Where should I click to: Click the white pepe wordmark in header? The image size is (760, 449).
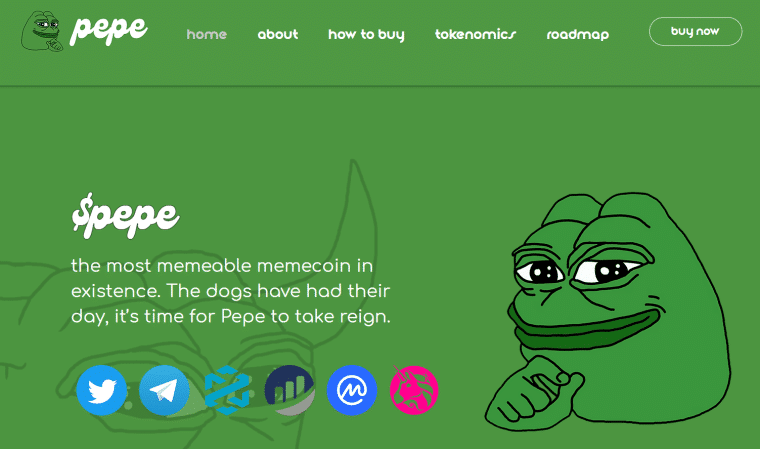tap(109, 30)
